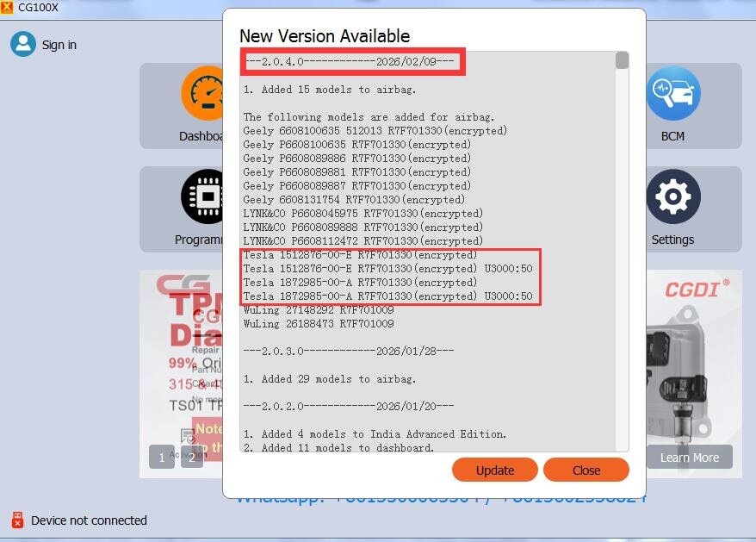Viewport: 756px width, 542px height.
Task: Click the changelog scrollbar thumb
Action: (x=622, y=60)
